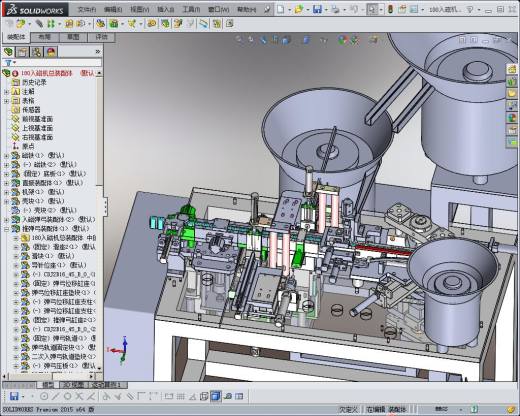Collapse the 接弹弓装配体<1> tree node
This screenshot has width=520, height=416.
[x=6, y=229]
